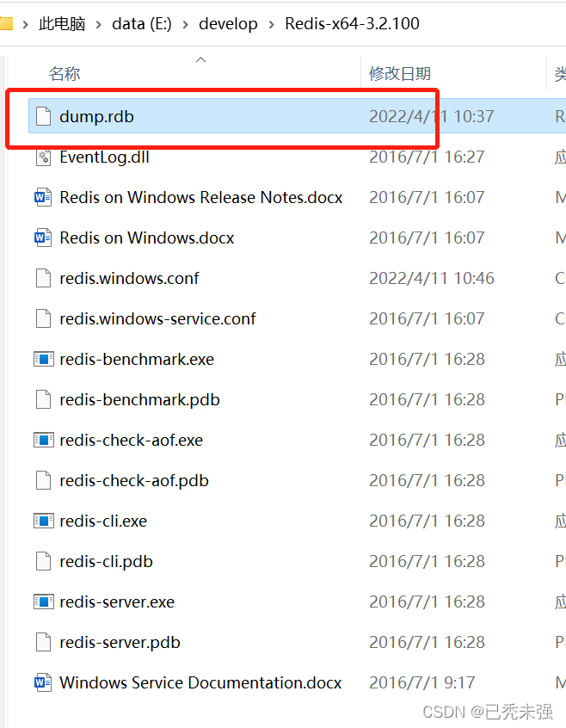Select the name redis-check-aof.exe
This screenshot has height=728, width=566.
[131, 440]
